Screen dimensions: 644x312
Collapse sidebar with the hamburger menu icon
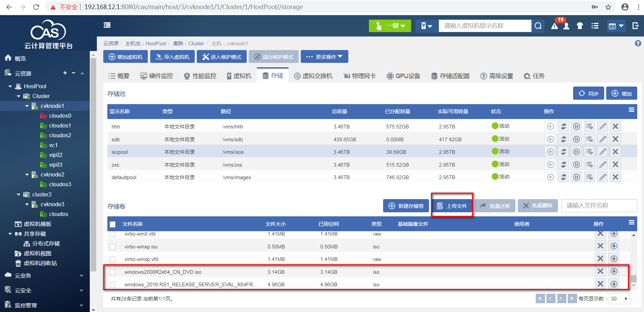point(107,25)
